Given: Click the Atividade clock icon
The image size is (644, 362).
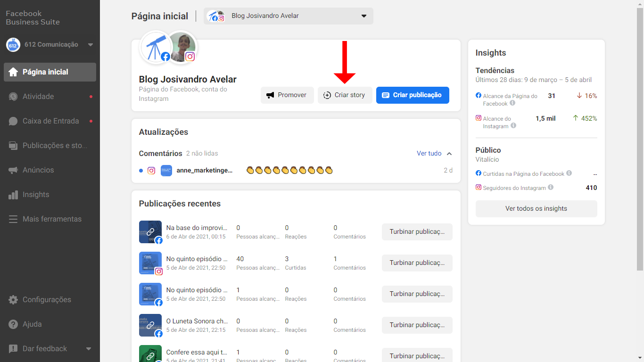Looking at the screenshot, I should coord(13,97).
